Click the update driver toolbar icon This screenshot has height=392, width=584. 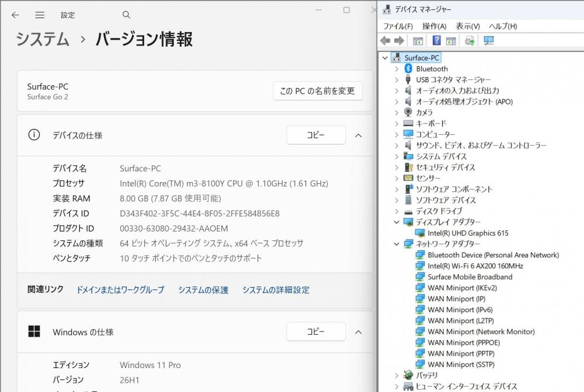(470, 40)
